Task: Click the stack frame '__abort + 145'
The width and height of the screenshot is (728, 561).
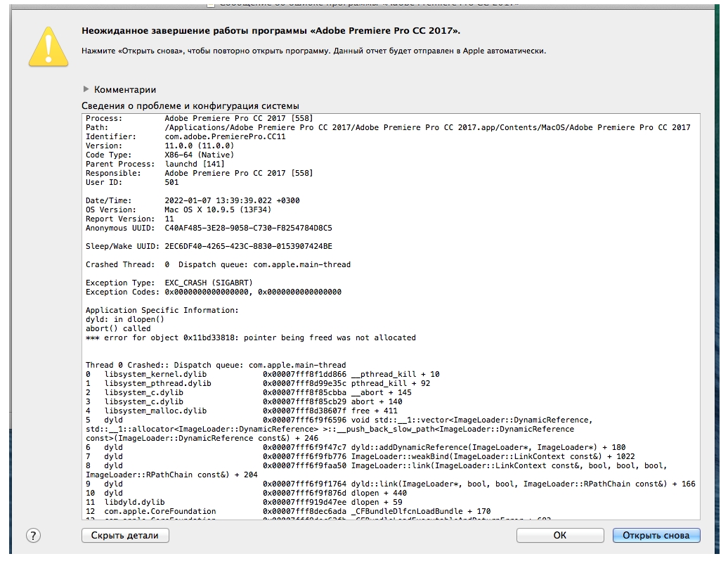Action: point(249,392)
